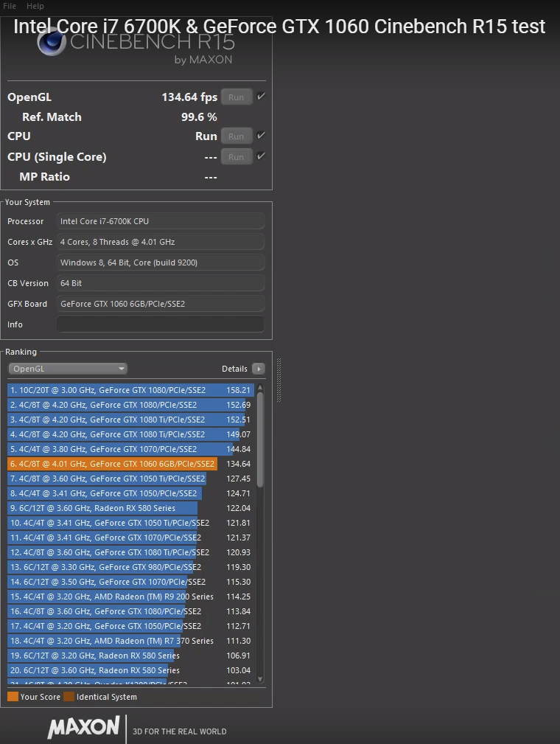Toggle the OpenGL test checkbox
Viewport: 560px width, 744px height.
click(261, 97)
